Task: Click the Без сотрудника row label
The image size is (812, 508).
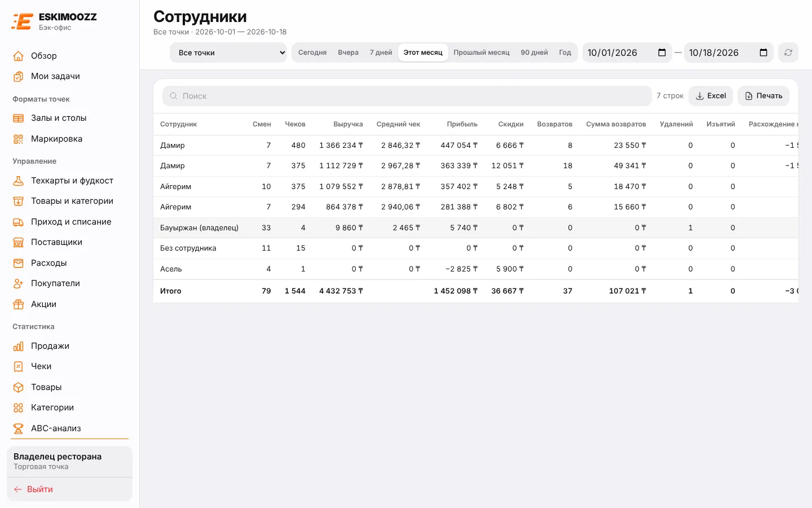Action: click(188, 248)
